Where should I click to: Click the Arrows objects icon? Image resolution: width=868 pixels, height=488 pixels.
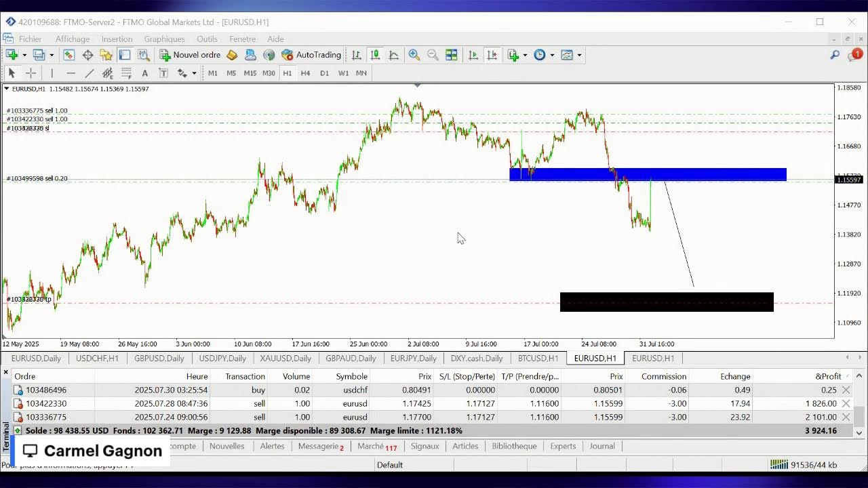point(182,73)
